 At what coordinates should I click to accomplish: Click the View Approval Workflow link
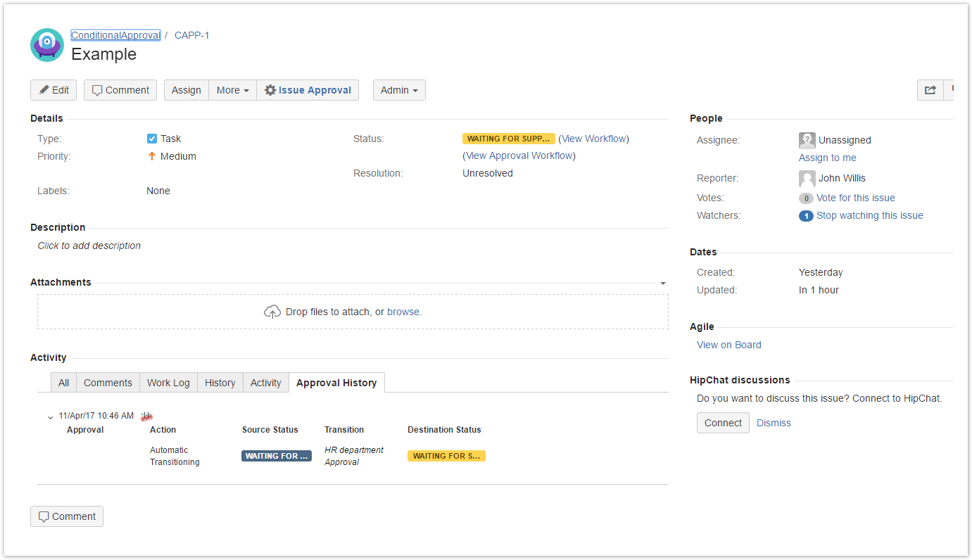tap(520, 155)
